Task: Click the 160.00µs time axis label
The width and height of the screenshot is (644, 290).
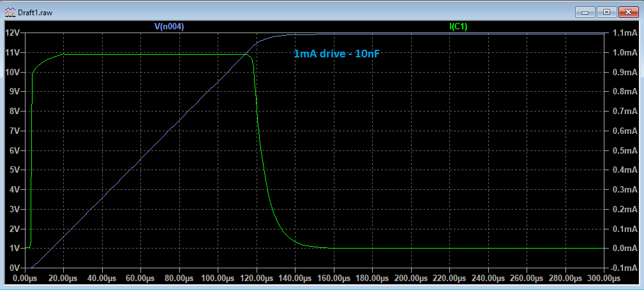Action: (334, 279)
